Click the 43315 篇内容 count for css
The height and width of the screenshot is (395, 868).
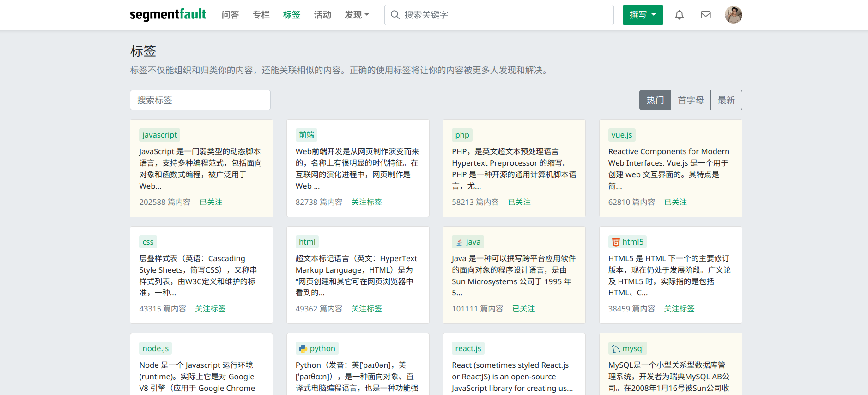(x=163, y=309)
